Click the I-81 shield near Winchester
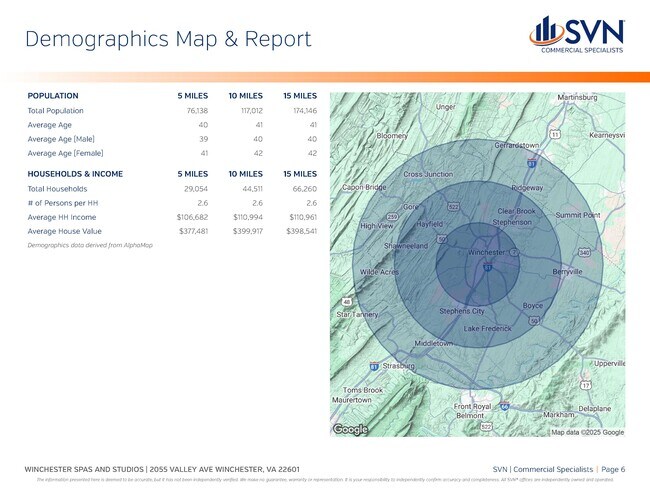This screenshot has height=502, width=650. click(487, 268)
